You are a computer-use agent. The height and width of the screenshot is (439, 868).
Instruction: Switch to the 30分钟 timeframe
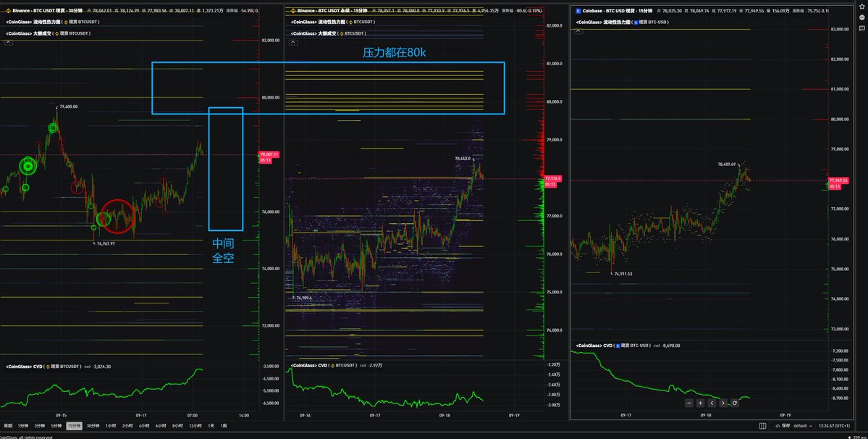click(x=93, y=426)
